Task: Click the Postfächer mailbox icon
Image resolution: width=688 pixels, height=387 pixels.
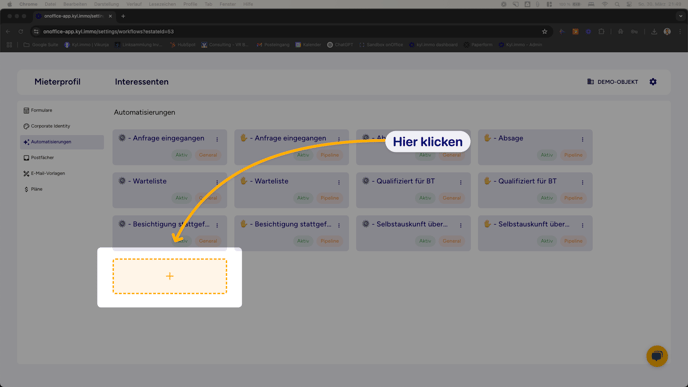Action: [x=26, y=158]
